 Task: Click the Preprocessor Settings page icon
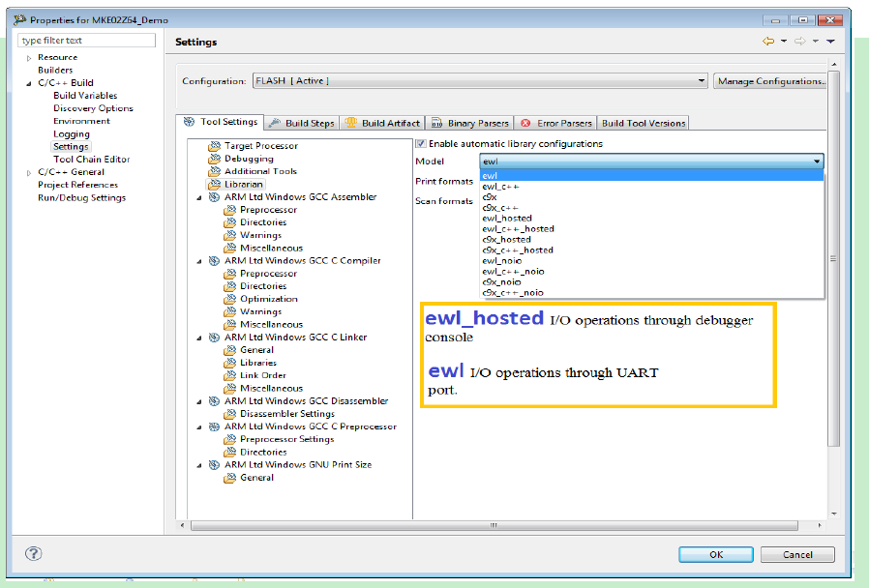229,439
